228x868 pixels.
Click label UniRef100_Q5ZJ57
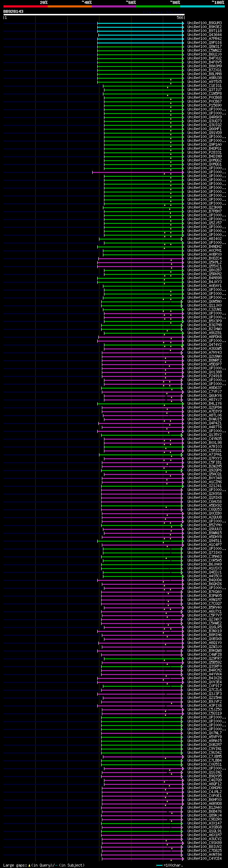(x=204, y=223)
